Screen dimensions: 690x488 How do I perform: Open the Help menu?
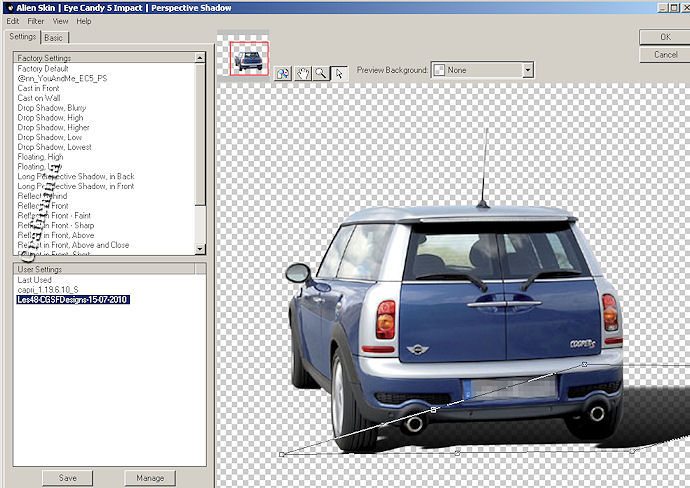(x=84, y=21)
